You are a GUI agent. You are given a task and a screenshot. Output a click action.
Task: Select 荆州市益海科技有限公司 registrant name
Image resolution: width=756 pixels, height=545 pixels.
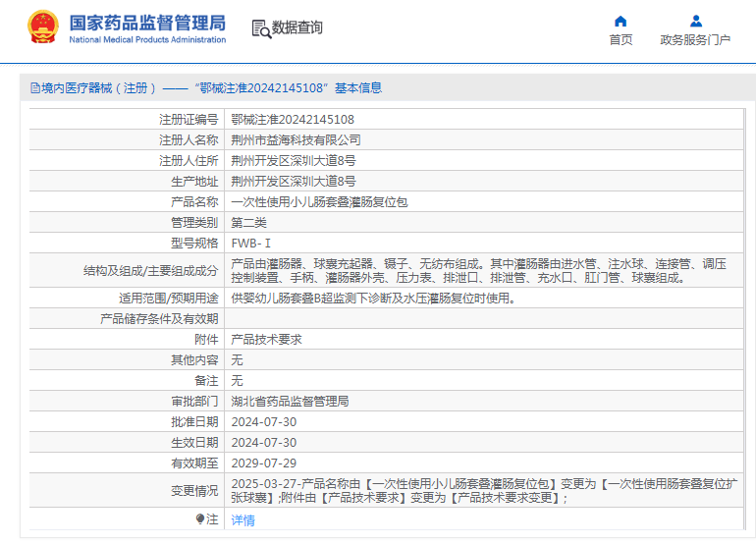tap(296, 139)
